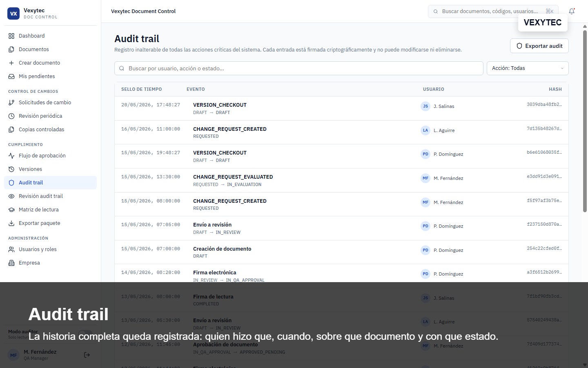The image size is (588, 368).
Task: Click the Mis pendientes inbox icon
Action: coord(11,76)
